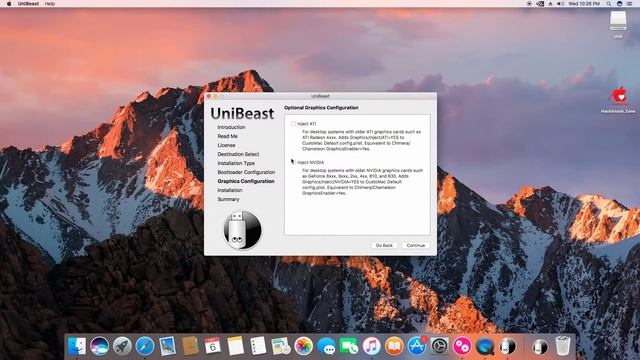The image size is (640, 360).
Task: Open Calendar icon in the Dock
Action: click(213, 346)
